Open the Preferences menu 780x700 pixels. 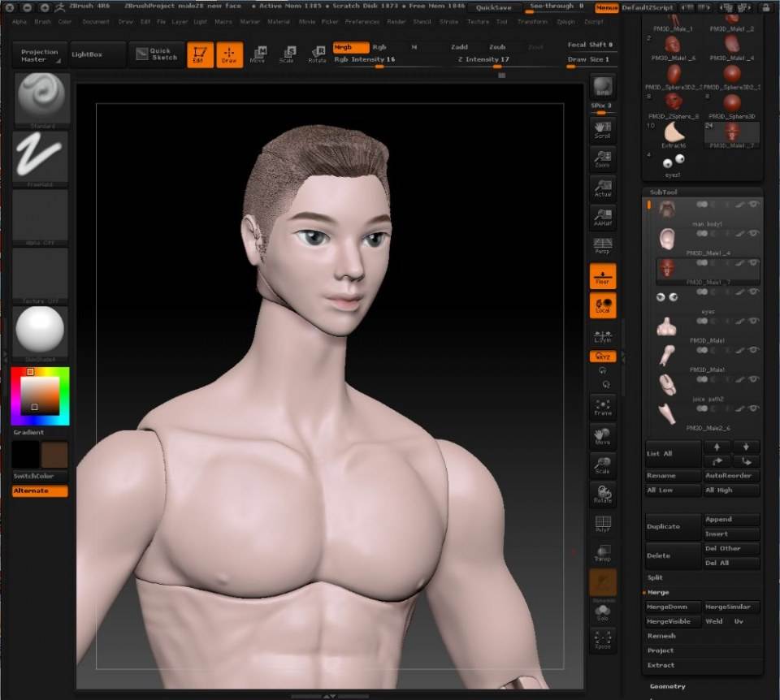362,22
